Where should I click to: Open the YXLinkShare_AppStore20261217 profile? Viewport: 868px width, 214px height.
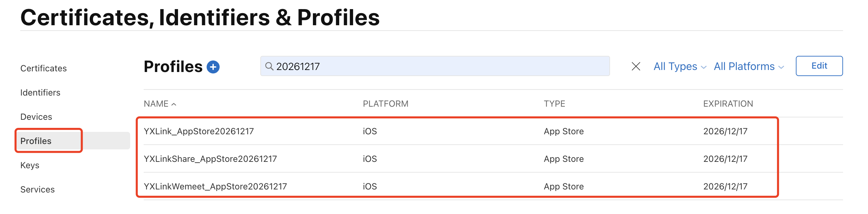[x=210, y=159]
